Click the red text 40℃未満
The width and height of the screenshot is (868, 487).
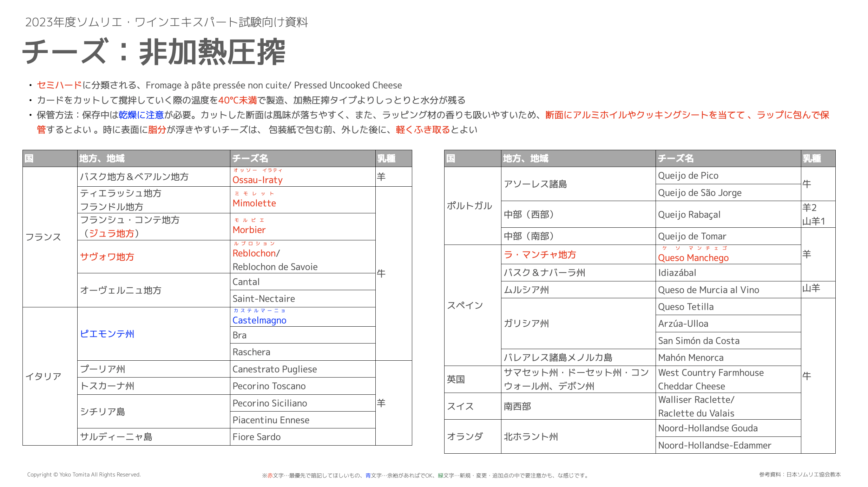[x=238, y=100]
